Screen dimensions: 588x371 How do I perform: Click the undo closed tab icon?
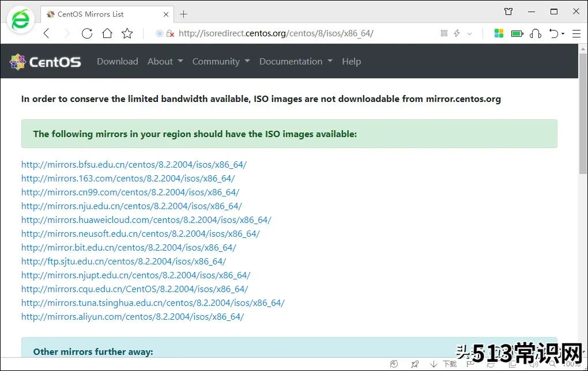click(x=554, y=33)
